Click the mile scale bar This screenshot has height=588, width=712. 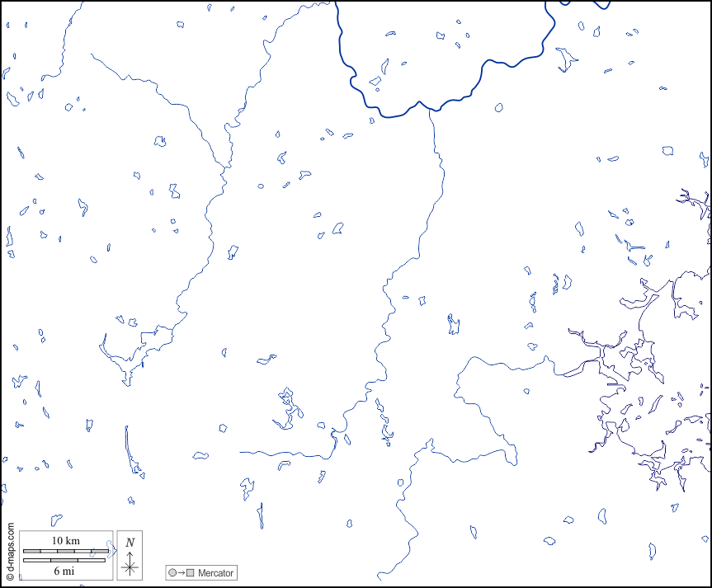[64, 561]
